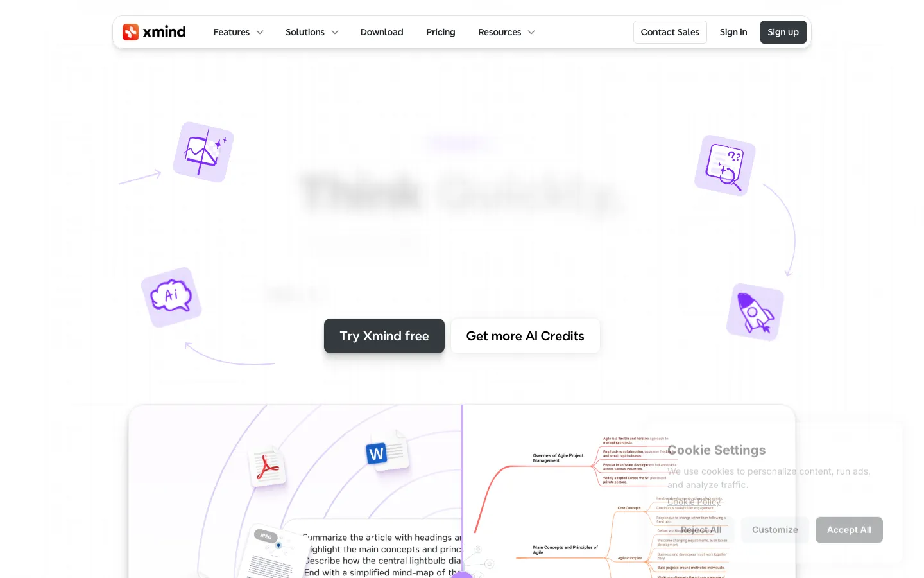
Task: Click the 'Core Concepts' mind map node
Action: coord(629,508)
